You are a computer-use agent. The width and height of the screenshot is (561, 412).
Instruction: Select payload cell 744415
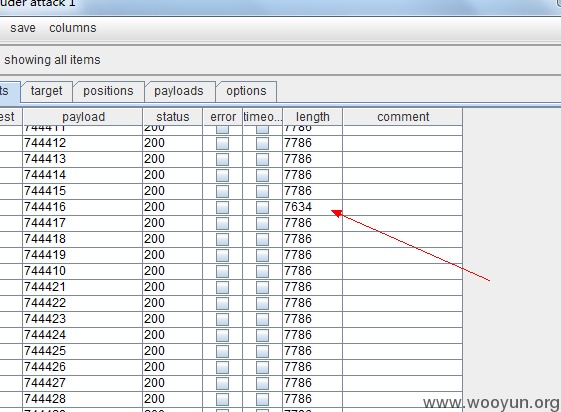pyautogui.click(x=83, y=191)
